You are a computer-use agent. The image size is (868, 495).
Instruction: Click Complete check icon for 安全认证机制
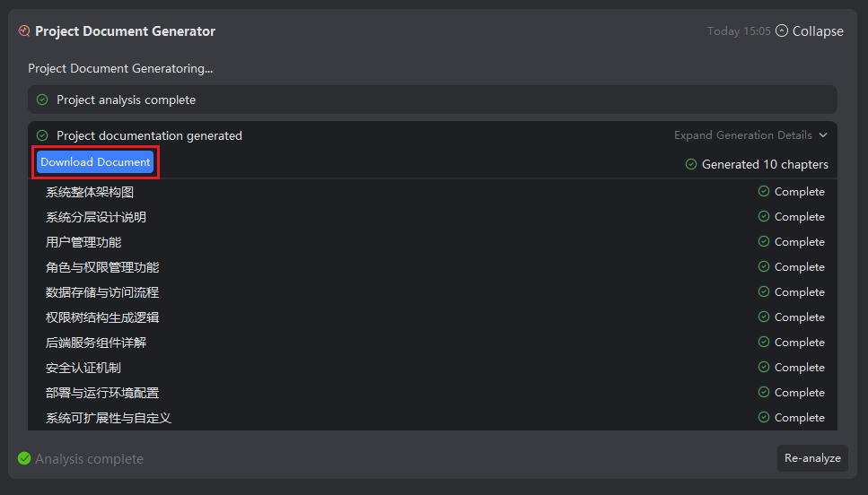[x=764, y=368]
